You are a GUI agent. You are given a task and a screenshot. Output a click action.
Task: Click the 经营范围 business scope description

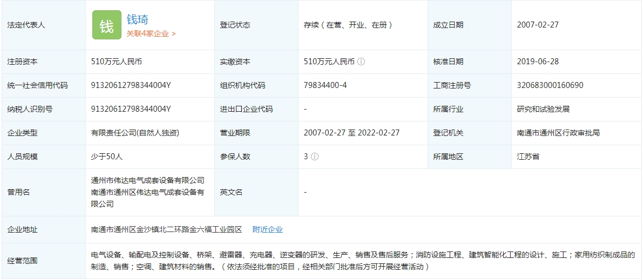tap(363, 261)
